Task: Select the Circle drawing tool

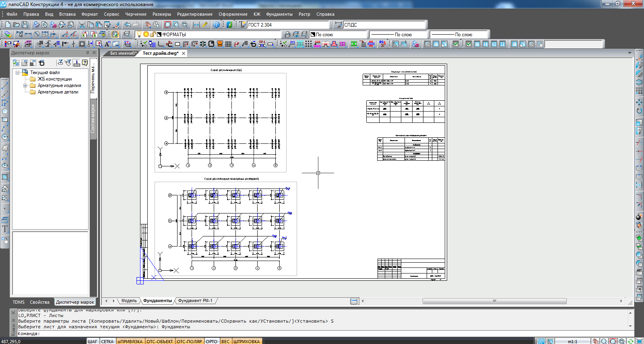Action: (5, 137)
